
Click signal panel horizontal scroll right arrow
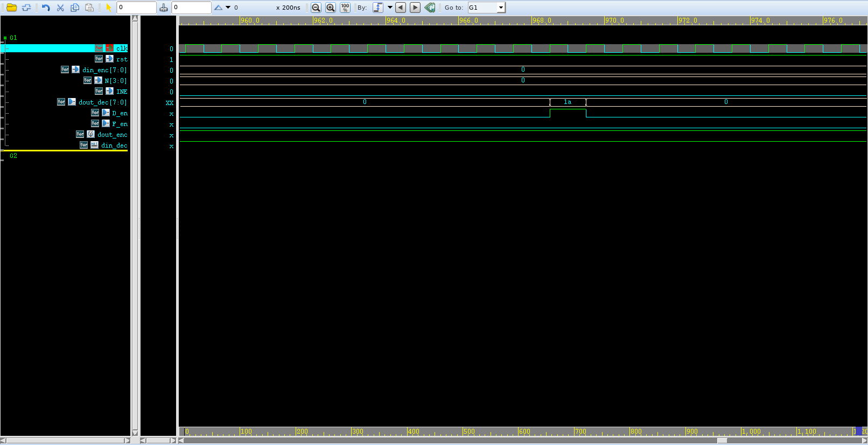tap(127, 440)
